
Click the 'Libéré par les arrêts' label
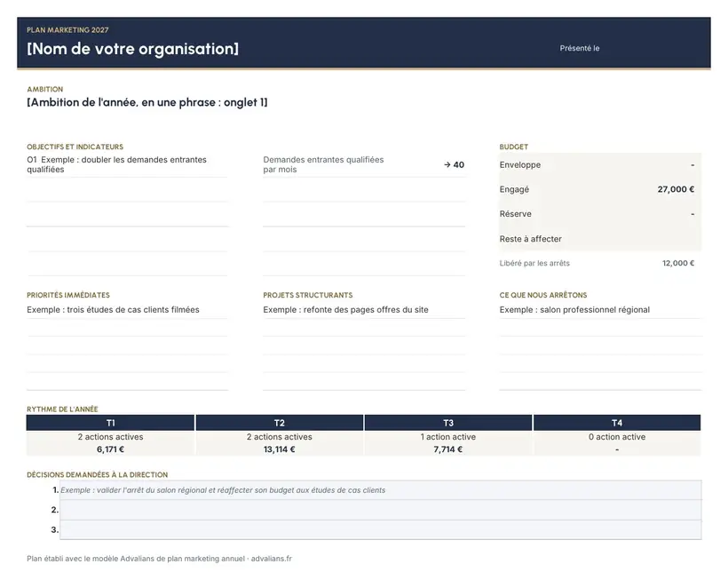coord(534,263)
